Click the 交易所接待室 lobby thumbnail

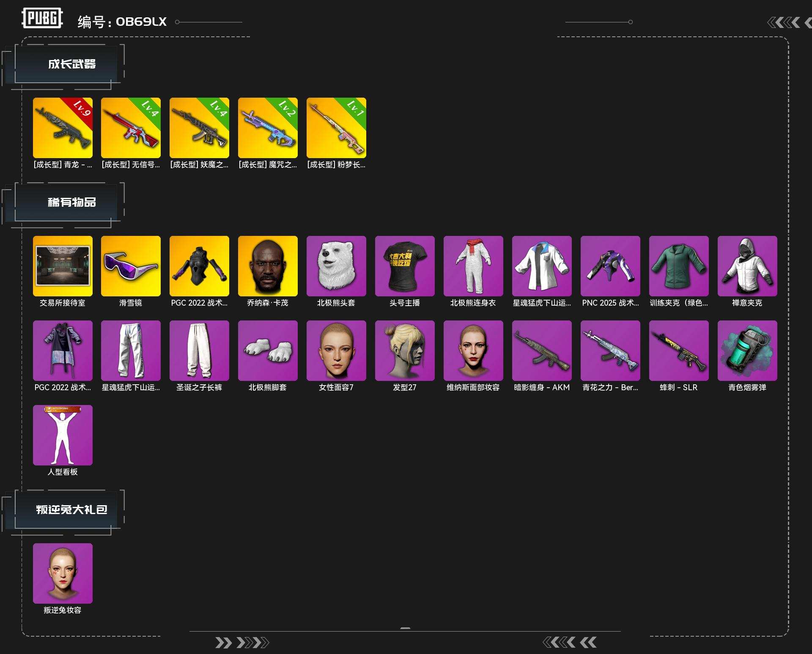click(63, 266)
